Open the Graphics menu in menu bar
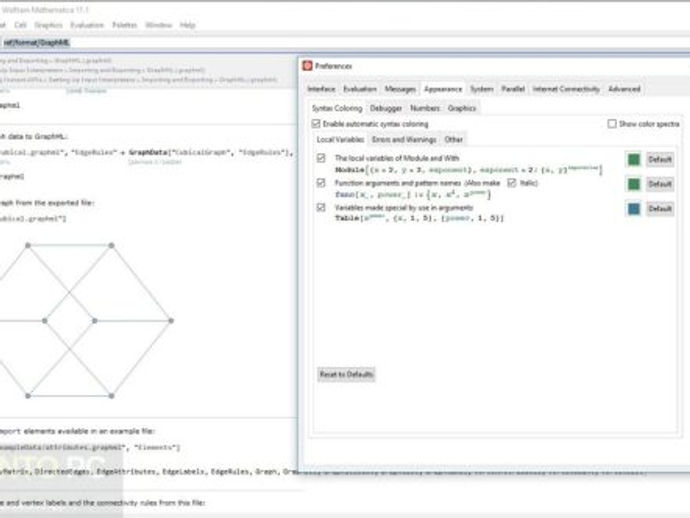Image resolution: width=690 pixels, height=518 pixels. coord(48,25)
